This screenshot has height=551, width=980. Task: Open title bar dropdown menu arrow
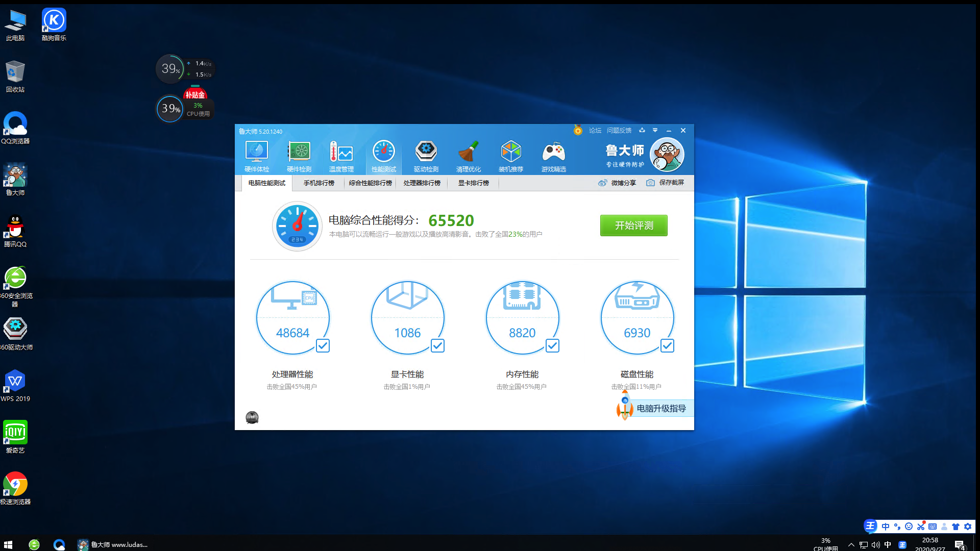point(655,131)
